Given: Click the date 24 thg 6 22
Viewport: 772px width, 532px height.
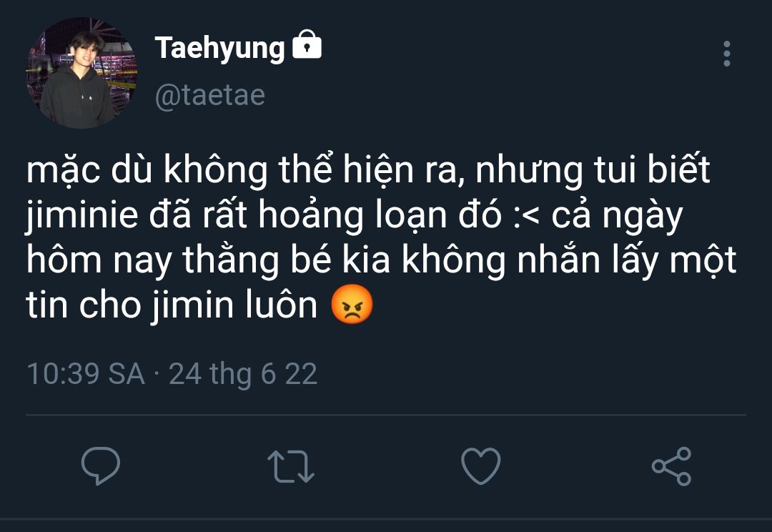Looking at the screenshot, I should (243, 374).
